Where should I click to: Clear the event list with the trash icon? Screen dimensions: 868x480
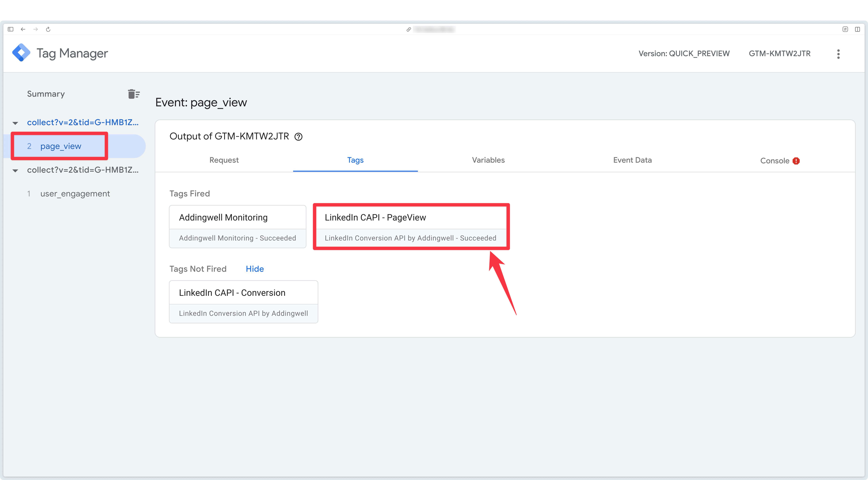[x=134, y=94]
